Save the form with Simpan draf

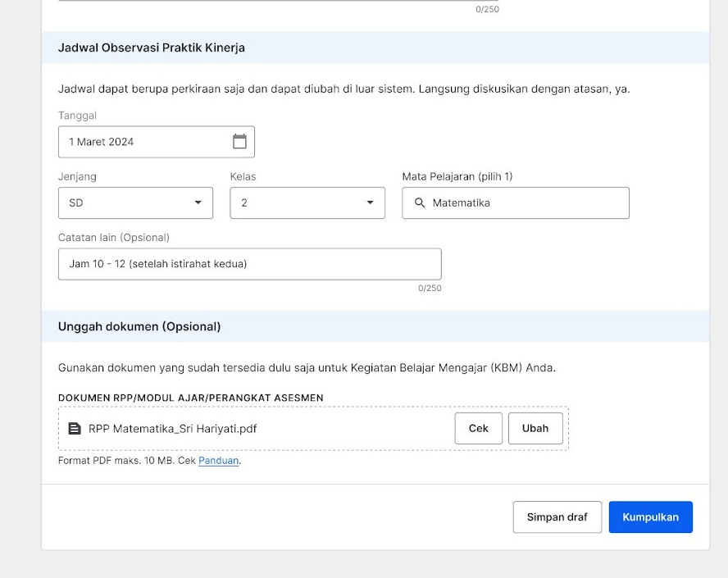[557, 517]
